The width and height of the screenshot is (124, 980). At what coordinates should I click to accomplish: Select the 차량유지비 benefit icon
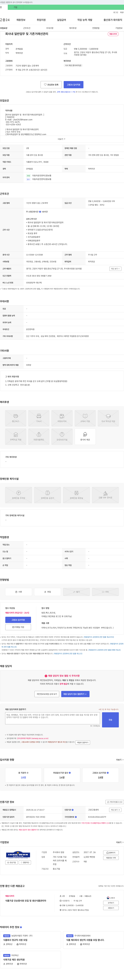[x=62, y=418]
